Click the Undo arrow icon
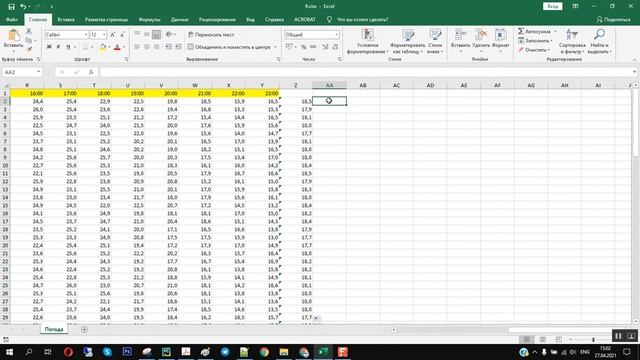This screenshot has height=360, width=640. click(23, 7)
